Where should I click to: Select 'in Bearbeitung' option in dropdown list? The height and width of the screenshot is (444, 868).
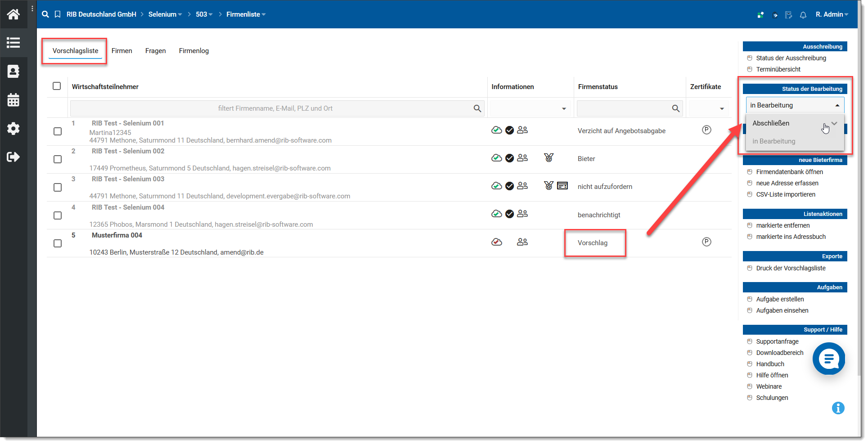pyautogui.click(x=795, y=141)
